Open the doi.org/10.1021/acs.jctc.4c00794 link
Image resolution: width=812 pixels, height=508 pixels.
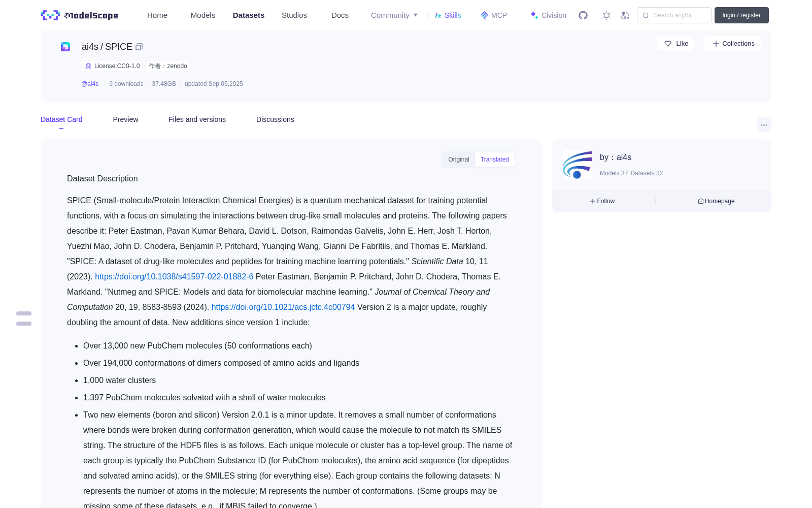pos(283,307)
